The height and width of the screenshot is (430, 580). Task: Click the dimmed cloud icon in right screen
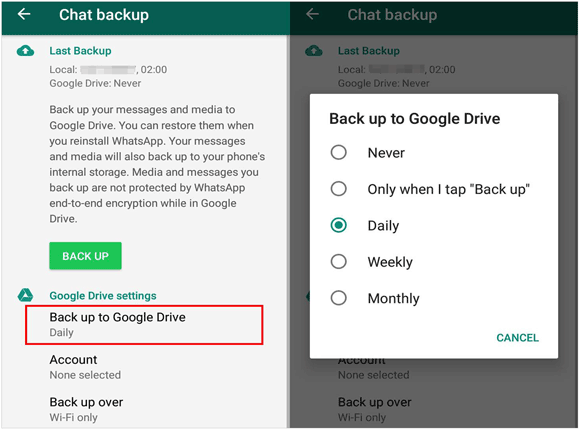314,51
